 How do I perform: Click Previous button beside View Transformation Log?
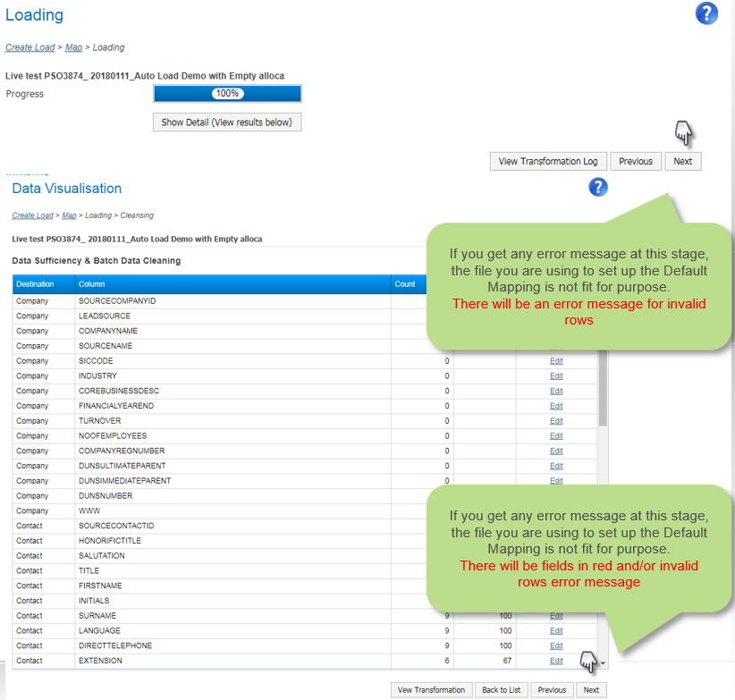click(636, 161)
